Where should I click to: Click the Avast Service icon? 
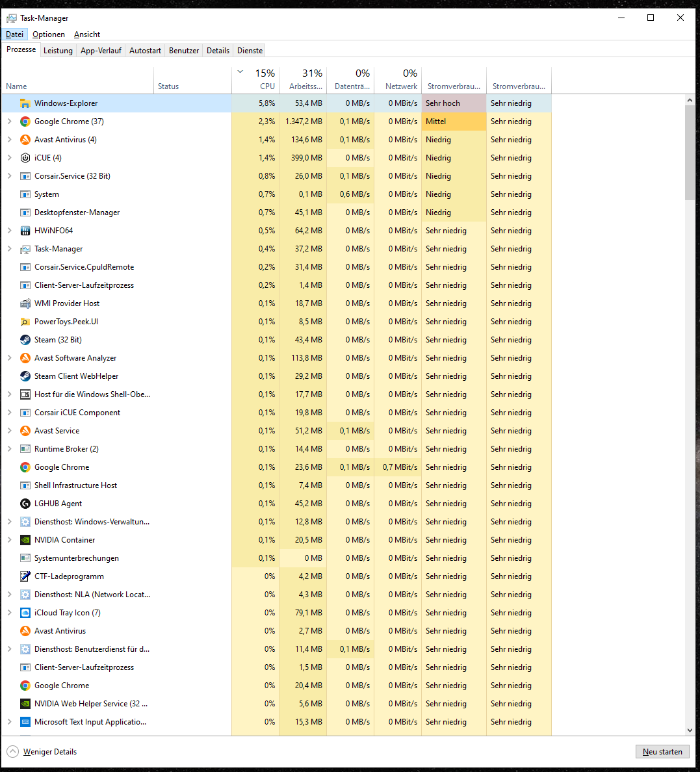25,431
